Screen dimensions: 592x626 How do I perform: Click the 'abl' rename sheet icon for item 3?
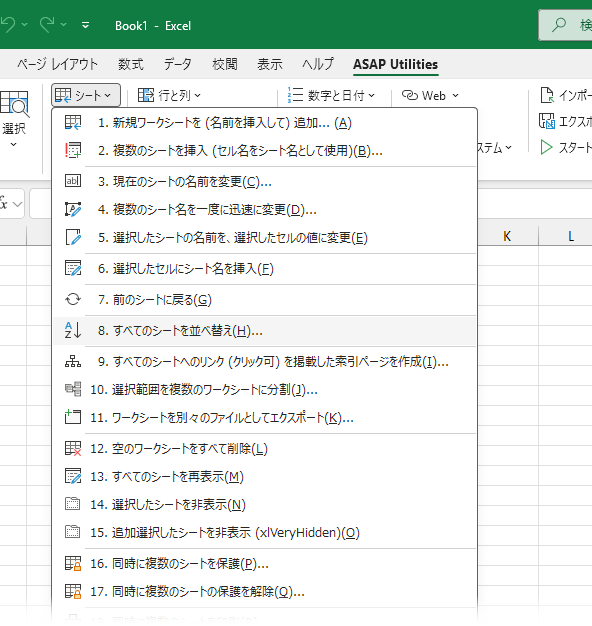pyautogui.click(x=73, y=181)
